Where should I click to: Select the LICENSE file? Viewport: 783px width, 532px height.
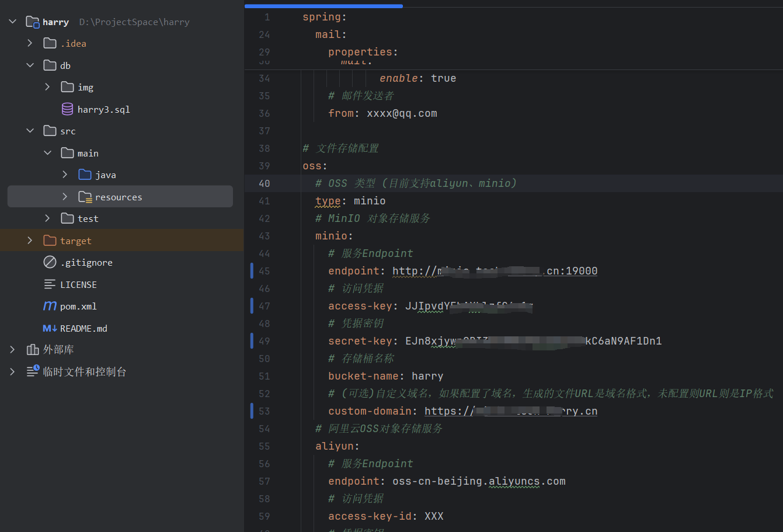tap(78, 284)
